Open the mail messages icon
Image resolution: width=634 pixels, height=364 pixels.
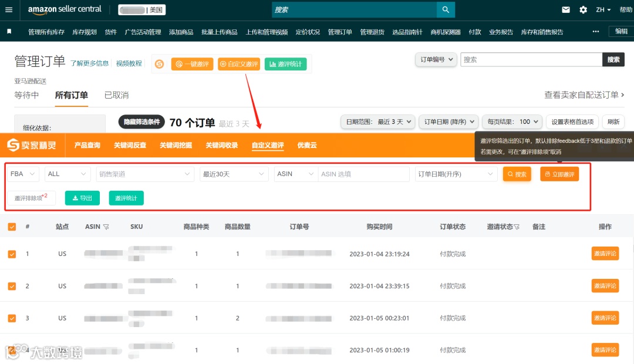tap(566, 10)
